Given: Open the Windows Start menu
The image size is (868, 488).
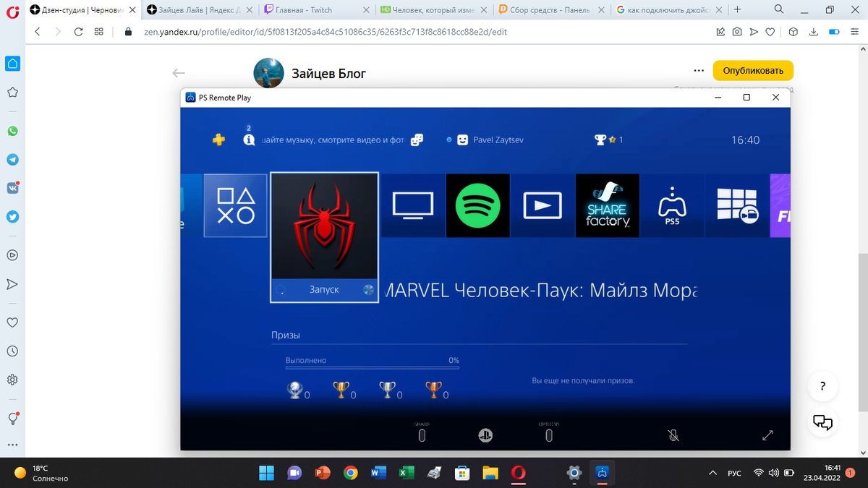Looking at the screenshot, I should [x=267, y=473].
